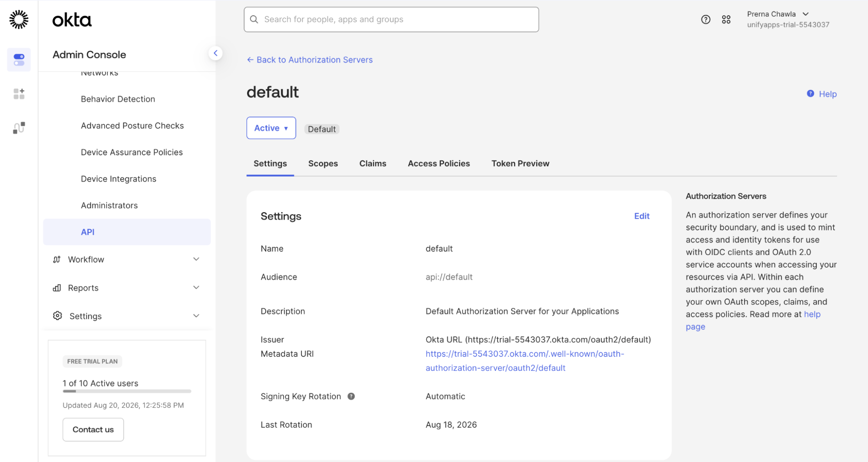
Task: Click the Okta sunburst logo icon
Action: pyautogui.click(x=19, y=20)
